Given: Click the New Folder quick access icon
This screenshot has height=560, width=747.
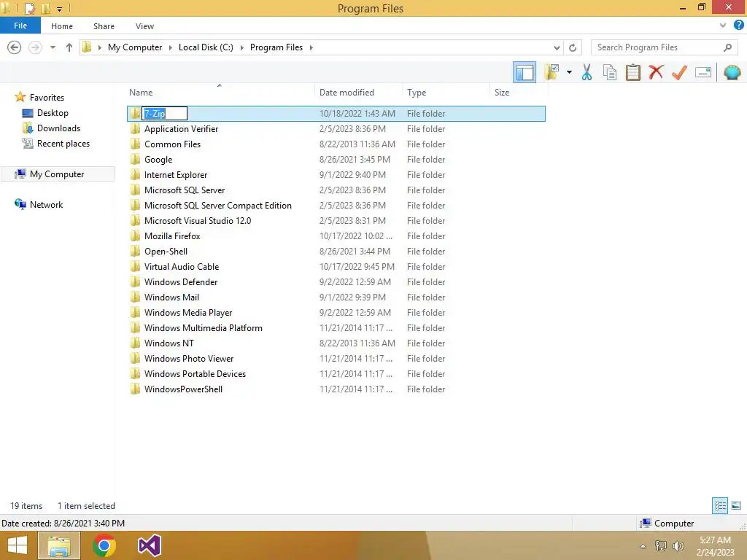Looking at the screenshot, I should point(46,8).
